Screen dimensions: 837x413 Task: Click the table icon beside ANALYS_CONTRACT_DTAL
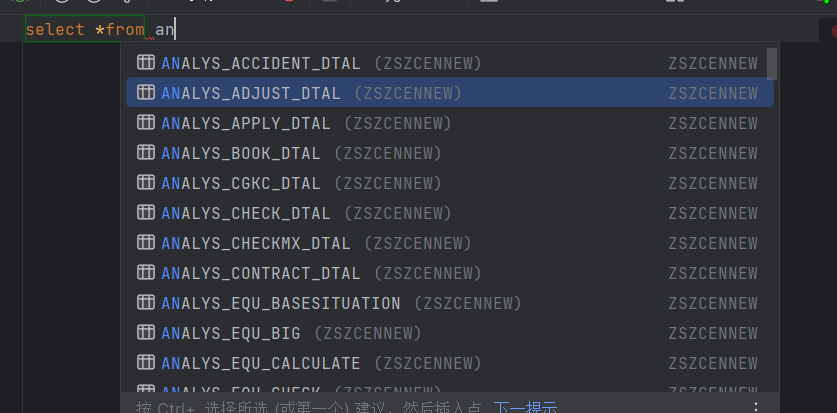[x=146, y=273]
